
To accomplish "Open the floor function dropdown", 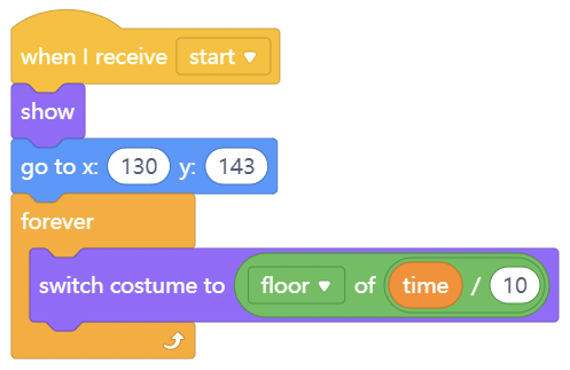I will pyautogui.click(x=296, y=285).
